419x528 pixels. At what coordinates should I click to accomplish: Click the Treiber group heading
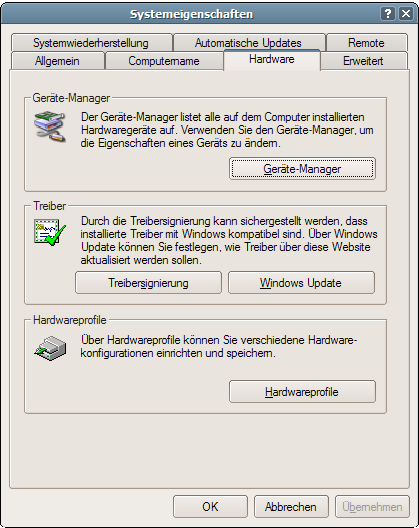[50, 206]
